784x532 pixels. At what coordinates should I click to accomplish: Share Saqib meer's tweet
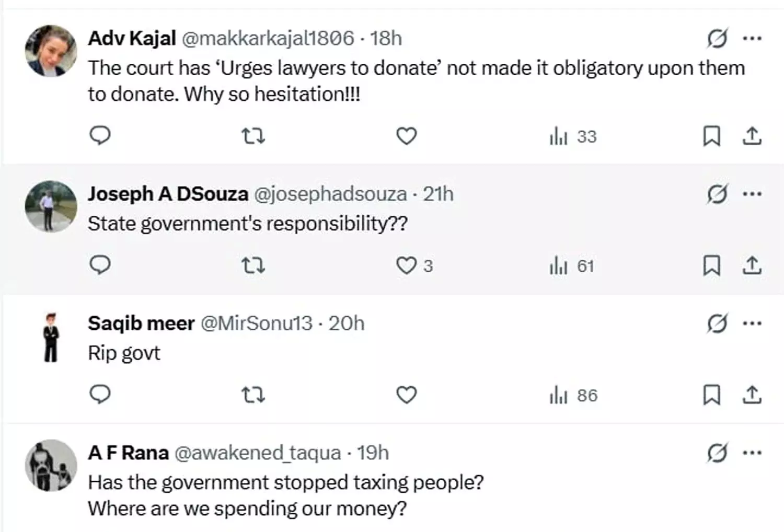[752, 395]
